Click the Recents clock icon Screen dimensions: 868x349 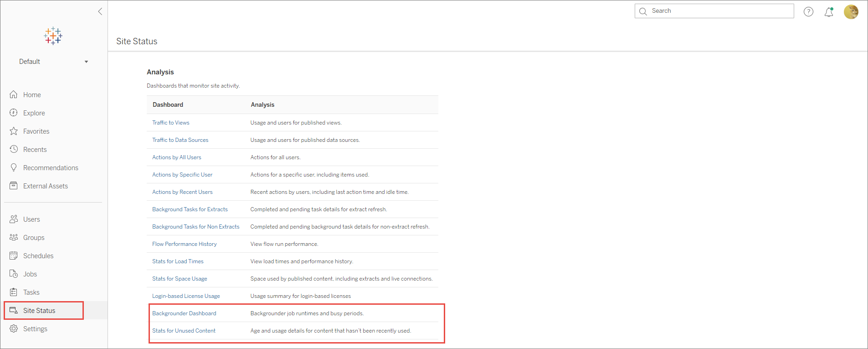click(14, 149)
